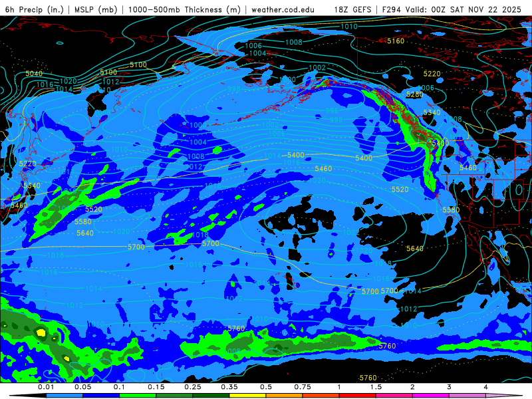Click the '5280' thickness contour label

click(414, 94)
